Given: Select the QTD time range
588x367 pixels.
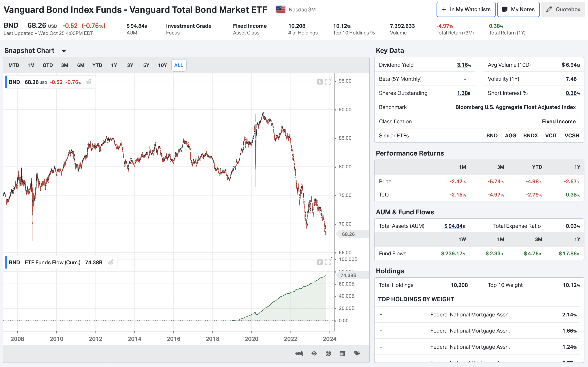Looking at the screenshot, I should point(48,65).
